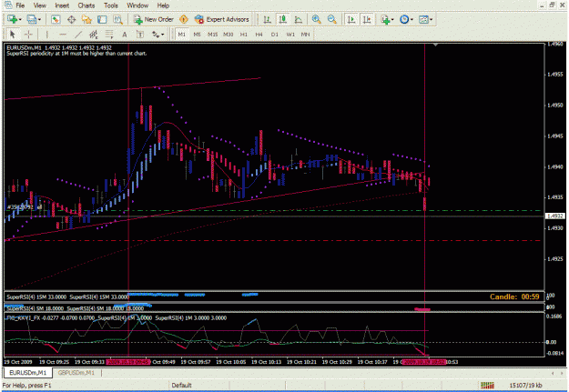Open the Periods clock icon
This screenshot has width=569, height=392.
404,19
